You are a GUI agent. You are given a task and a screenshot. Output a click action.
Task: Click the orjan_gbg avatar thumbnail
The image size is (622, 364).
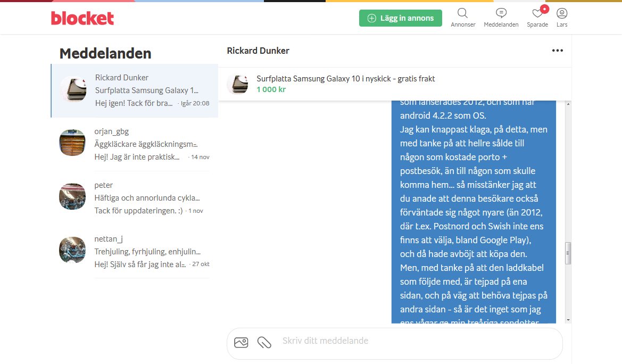(x=72, y=143)
